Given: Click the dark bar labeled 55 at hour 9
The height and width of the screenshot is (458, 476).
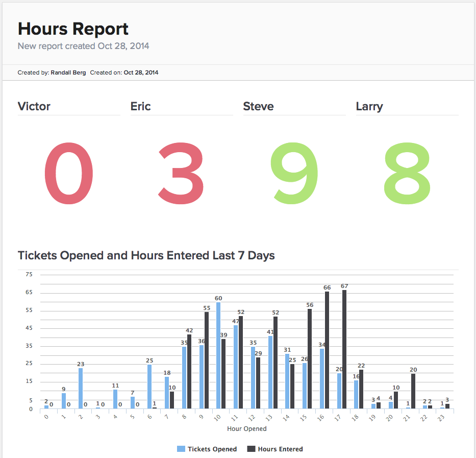Looking at the screenshot, I should pyautogui.click(x=207, y=360).
